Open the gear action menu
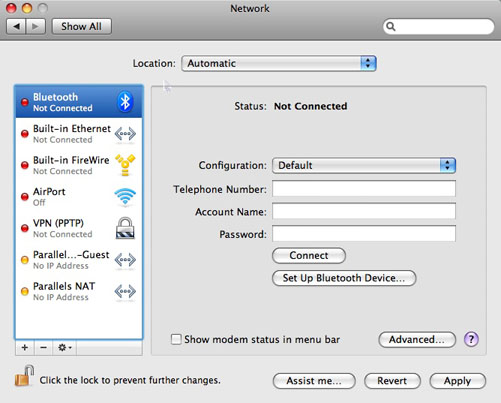501x403 pixels. [x=65, y=348]
